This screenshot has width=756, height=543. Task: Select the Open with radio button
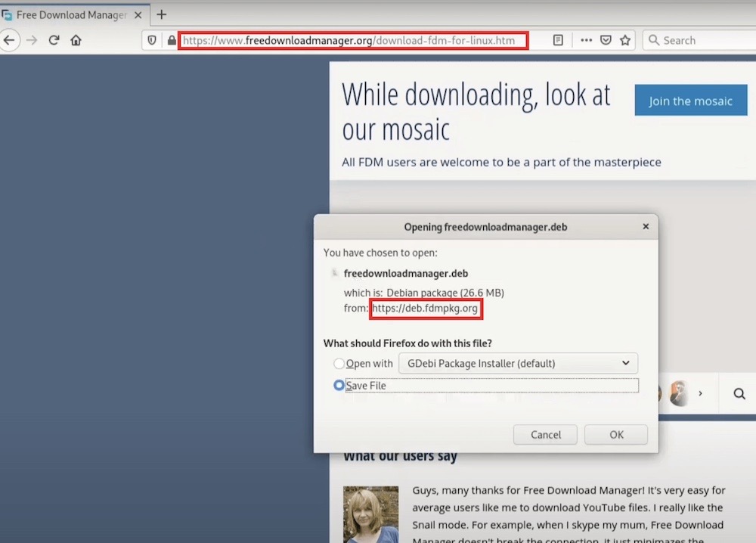click(x=339, y=363)
